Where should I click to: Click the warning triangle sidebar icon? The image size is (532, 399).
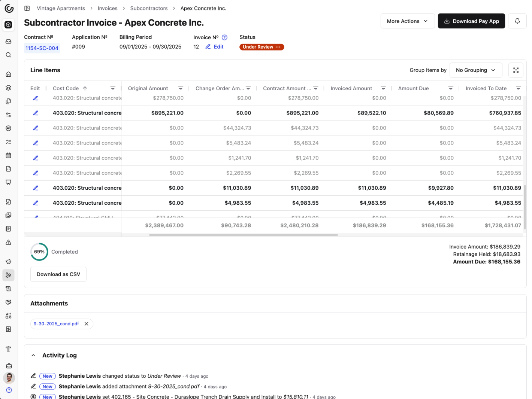coord(8,242)
